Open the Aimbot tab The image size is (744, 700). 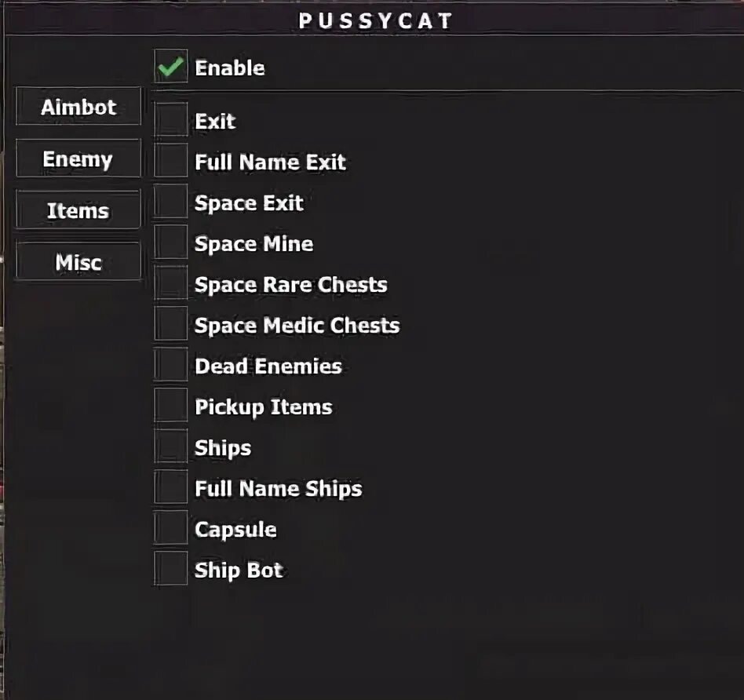coord(78,106)
